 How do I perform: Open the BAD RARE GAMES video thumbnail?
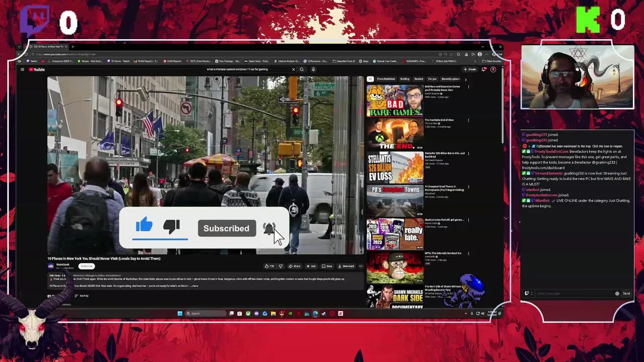[x=395, y=101]
